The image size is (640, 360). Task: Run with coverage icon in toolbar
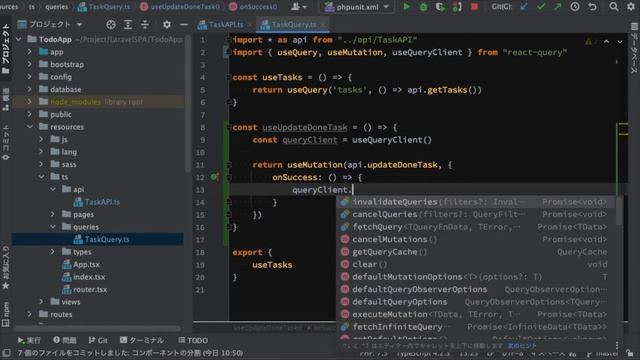(440, 7)
